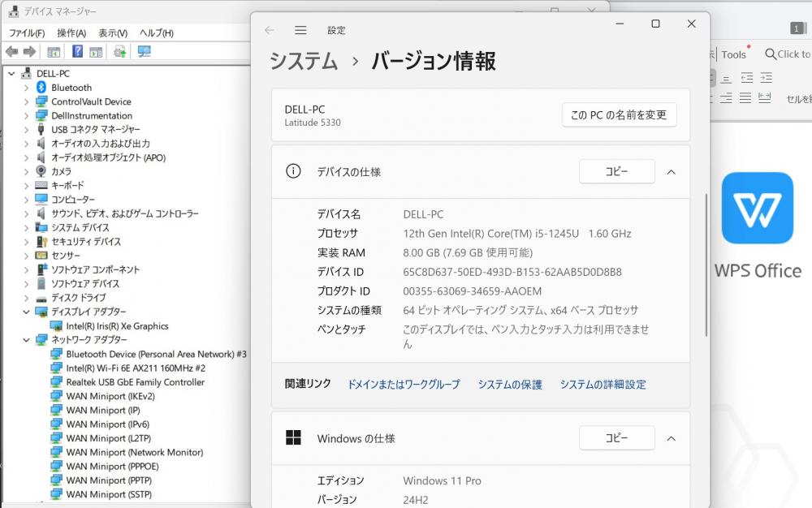Select Intel(R) Iris(R) Xe Graphics
Screen dimensions: 812x508
pyautogui.click(x=117, y=326)
